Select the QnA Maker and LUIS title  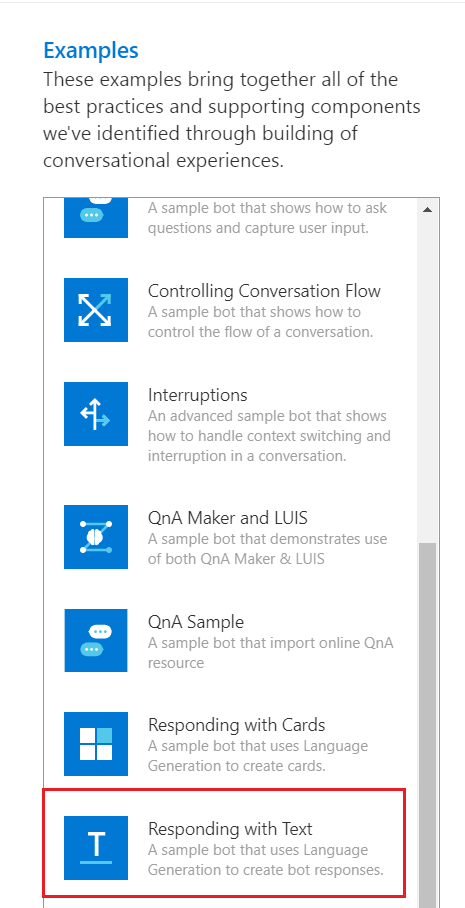pos(228,518)
